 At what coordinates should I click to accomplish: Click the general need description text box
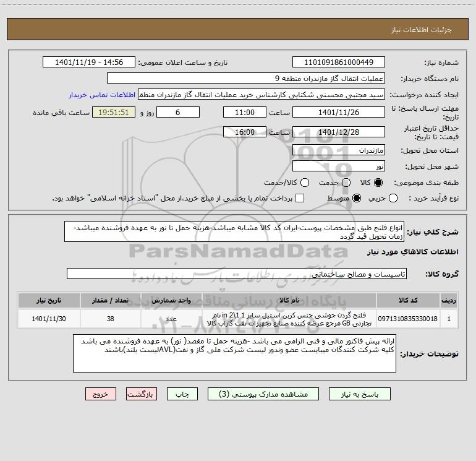point(234,232)
